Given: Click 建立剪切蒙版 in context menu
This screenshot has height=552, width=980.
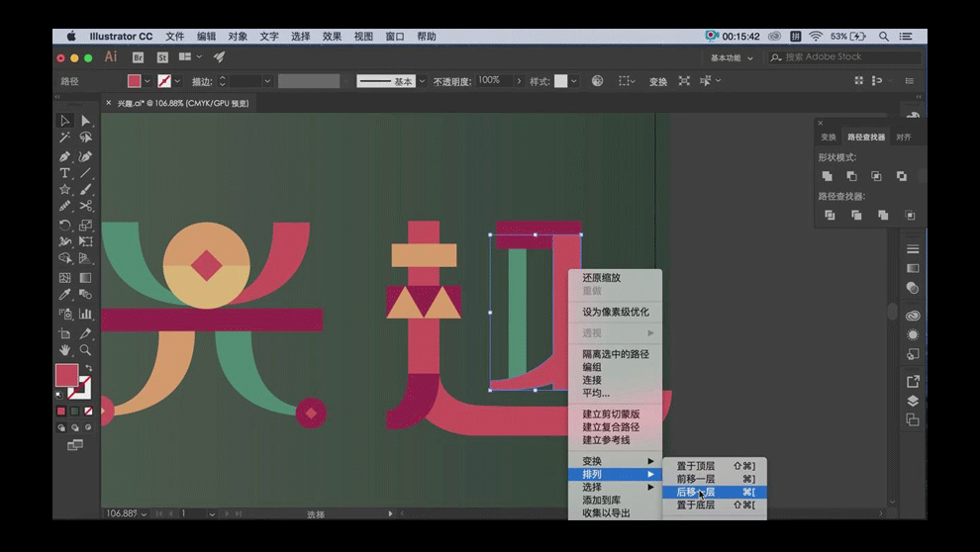Looking at the screenshot, I should tap(611, 414).
